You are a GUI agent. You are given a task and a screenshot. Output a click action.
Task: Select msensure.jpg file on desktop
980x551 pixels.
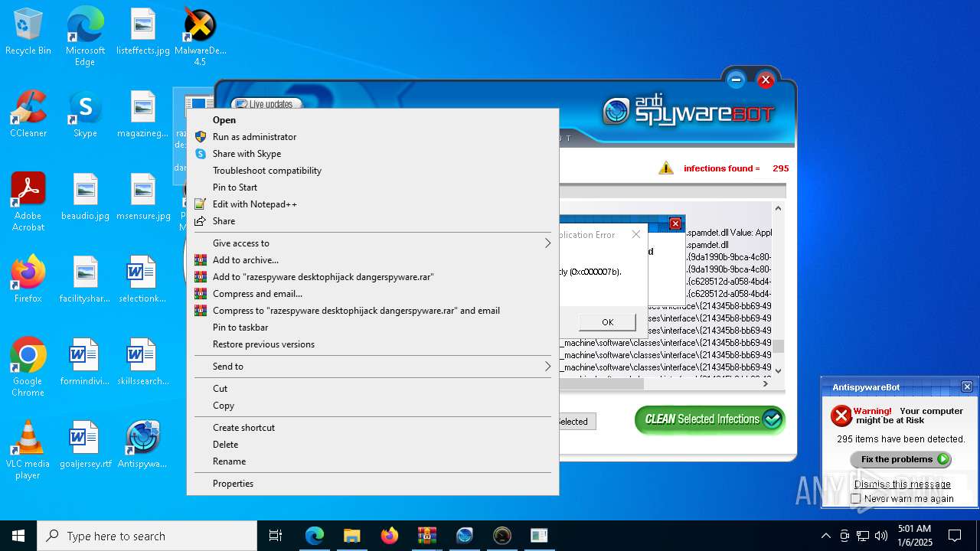pyautogui.click(x=143, y=197)
